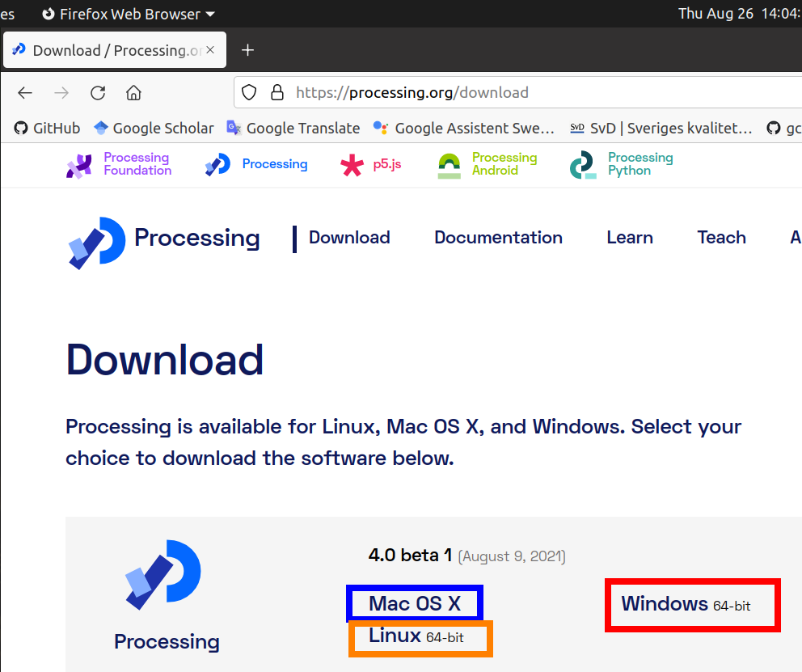Click the small blue Processing logo icon
802x672 pixels.
[218, 165]
